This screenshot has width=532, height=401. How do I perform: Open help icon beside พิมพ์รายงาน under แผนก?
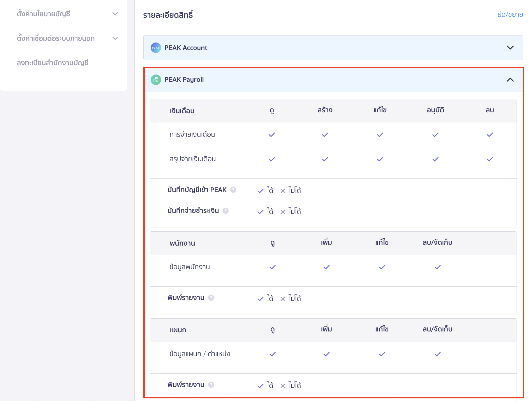[211, 385]
